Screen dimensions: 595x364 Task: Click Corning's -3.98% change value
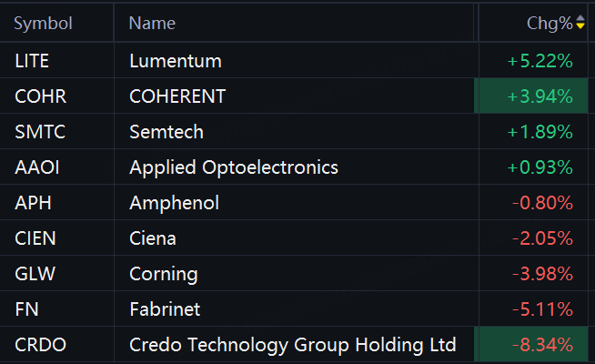542,274
